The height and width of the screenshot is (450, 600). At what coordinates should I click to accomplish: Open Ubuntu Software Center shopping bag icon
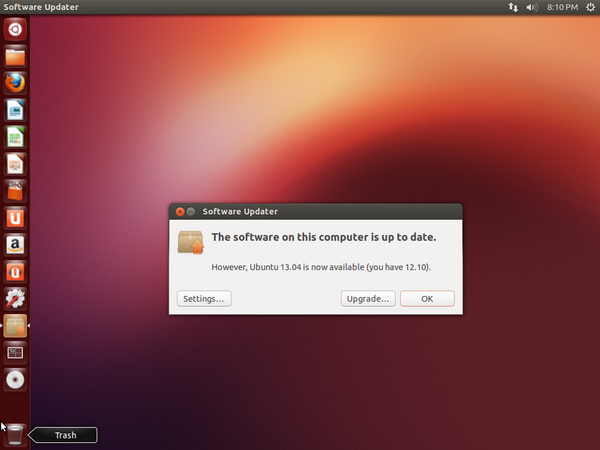click(15, 191)
